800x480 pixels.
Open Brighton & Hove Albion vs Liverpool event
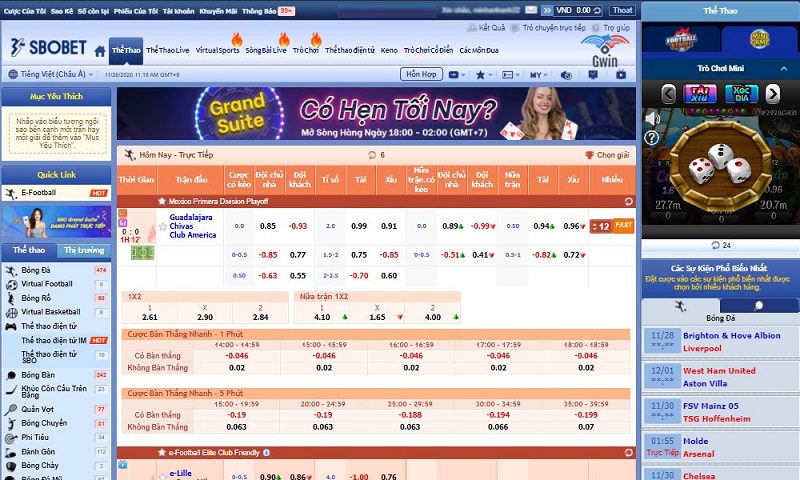coord(720,342)
